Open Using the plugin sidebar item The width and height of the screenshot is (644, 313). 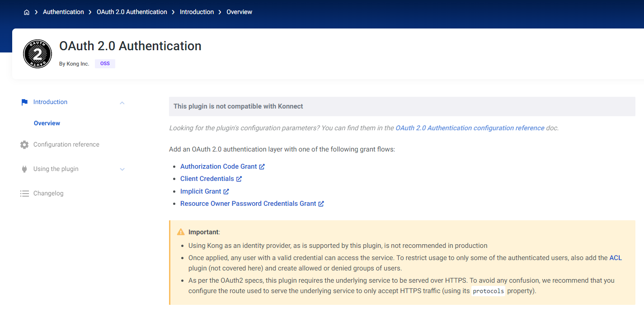pyautogui.click(x=56, y=169)
